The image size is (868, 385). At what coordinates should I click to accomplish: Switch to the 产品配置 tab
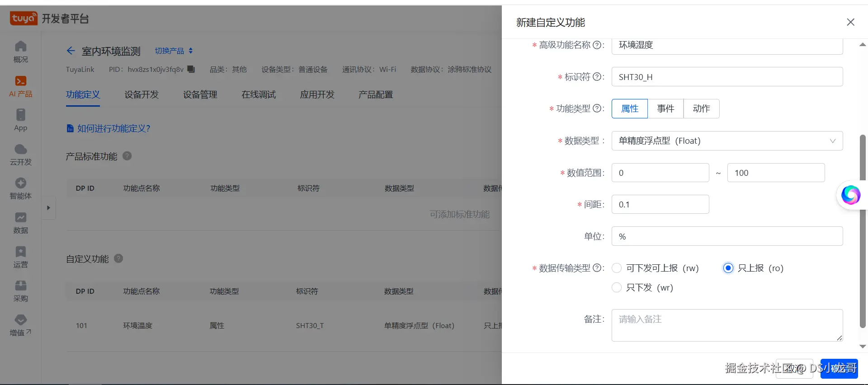click(376, 94)
